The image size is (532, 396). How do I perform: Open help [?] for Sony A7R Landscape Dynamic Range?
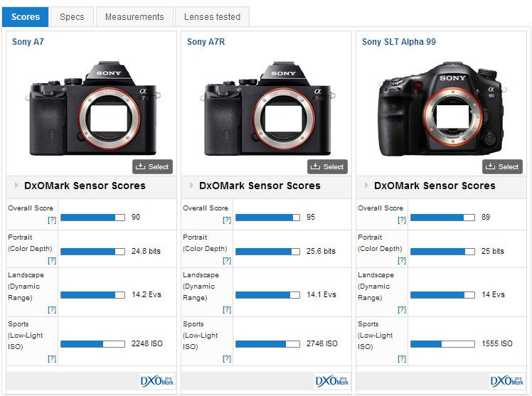tap(227, 309)
